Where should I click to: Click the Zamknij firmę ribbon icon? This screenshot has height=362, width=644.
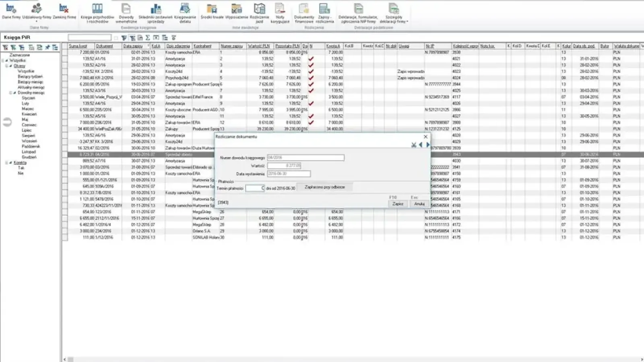(x=64, y=11)
